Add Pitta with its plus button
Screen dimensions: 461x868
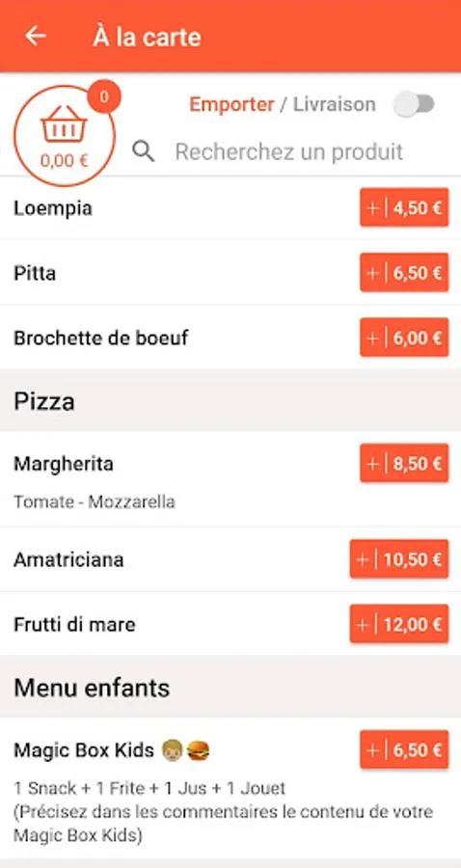(x=404, y=272)
